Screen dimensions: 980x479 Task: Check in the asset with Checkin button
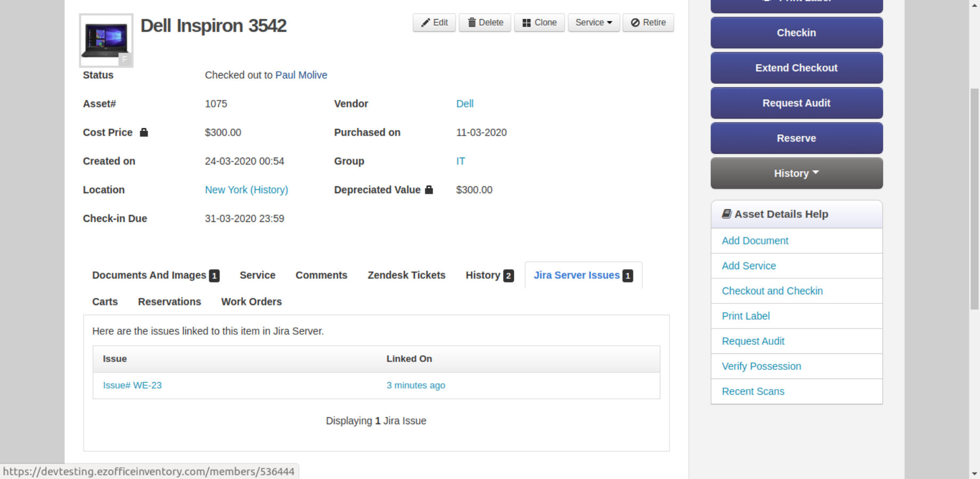click(x=796, y=32)
